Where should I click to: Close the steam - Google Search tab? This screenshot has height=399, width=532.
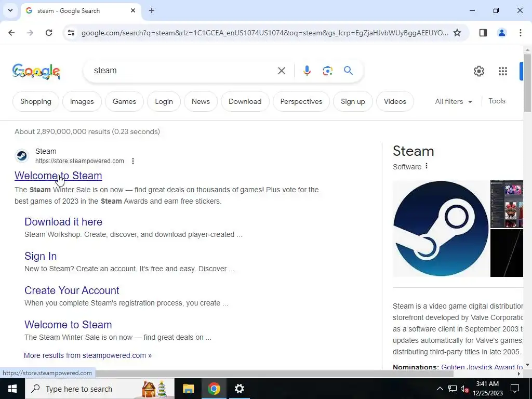point(133,10)
